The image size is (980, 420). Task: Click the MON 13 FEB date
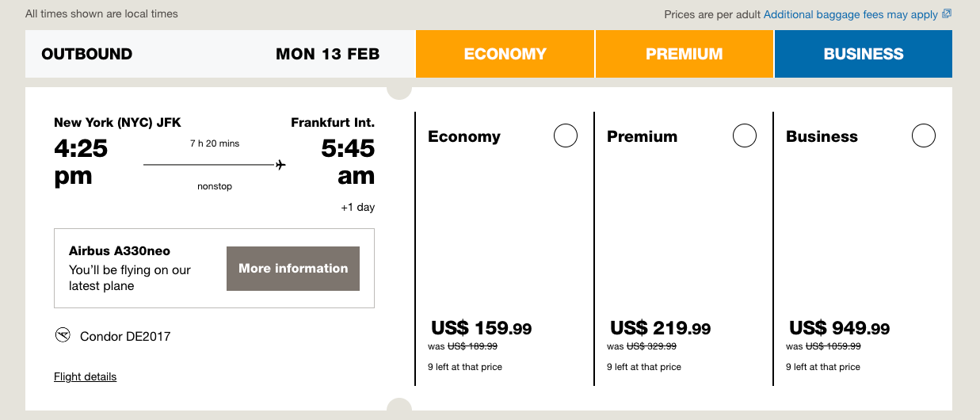pyautogui.click(x=327, y=54)
